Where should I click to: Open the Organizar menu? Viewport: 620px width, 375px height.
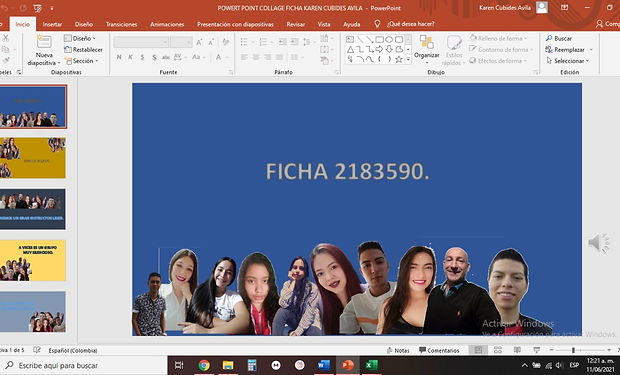[x=427, y=49]
